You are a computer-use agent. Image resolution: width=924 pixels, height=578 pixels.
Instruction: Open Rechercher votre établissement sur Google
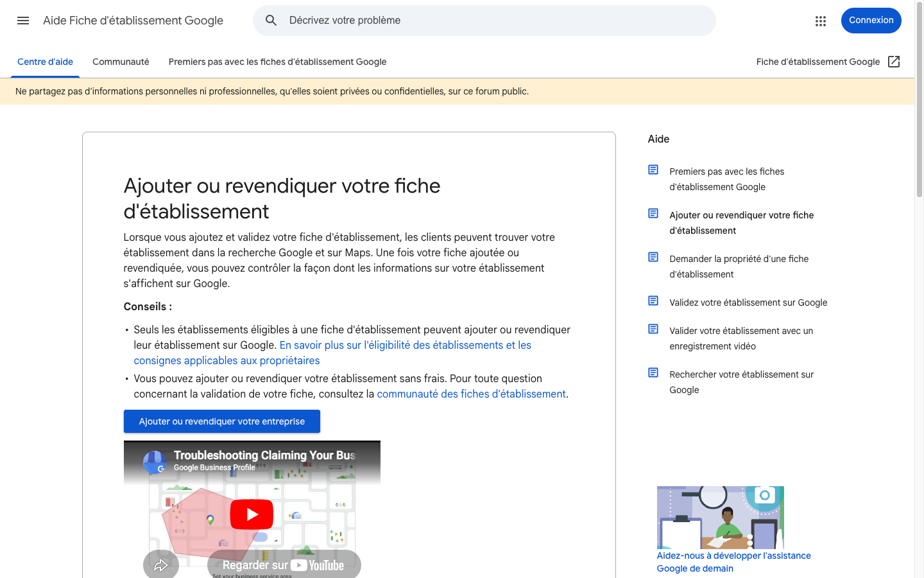[x=742, y=382]
